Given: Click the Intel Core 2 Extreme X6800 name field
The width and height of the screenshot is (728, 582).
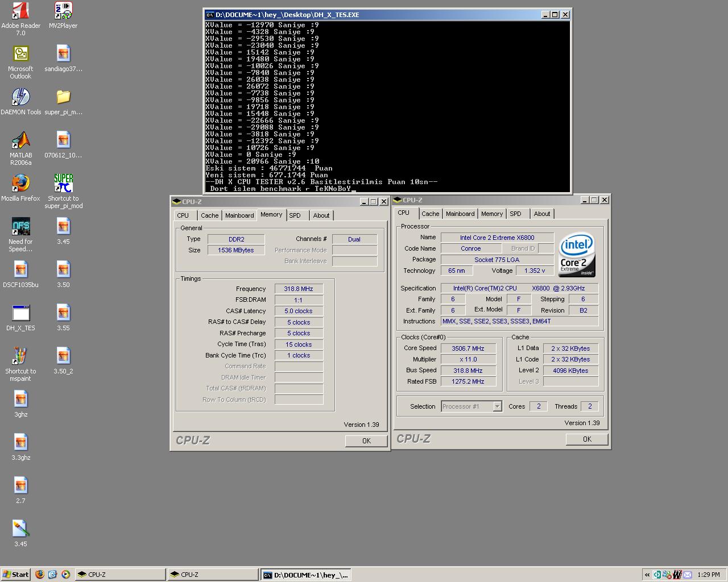Looking at the screenshot, I should pyautogui.click(x=497, y=238).
